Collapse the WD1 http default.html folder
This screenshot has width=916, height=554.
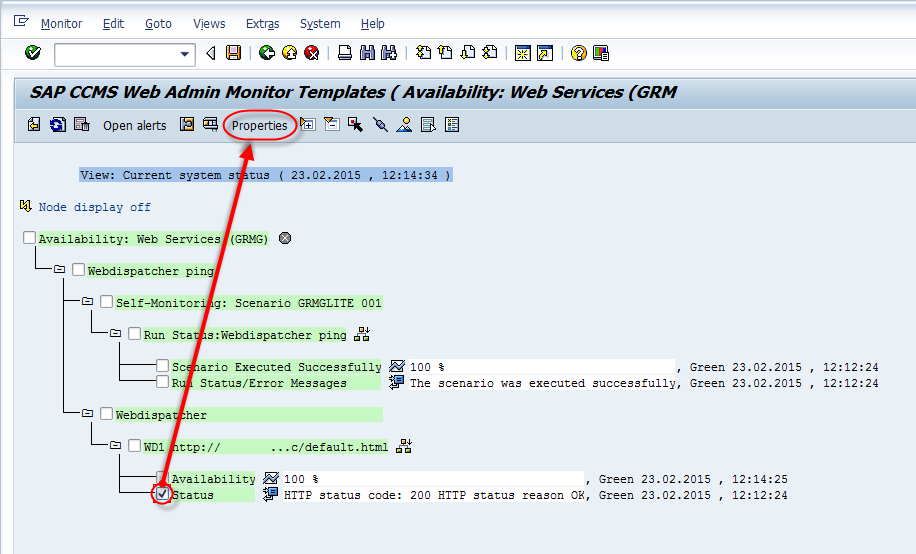(115, 446)
